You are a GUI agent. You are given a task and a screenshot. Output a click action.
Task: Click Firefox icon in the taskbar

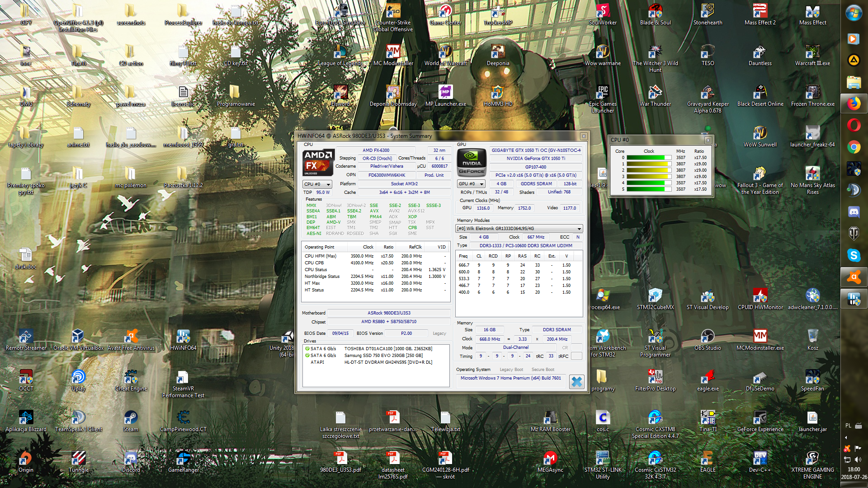854,104
